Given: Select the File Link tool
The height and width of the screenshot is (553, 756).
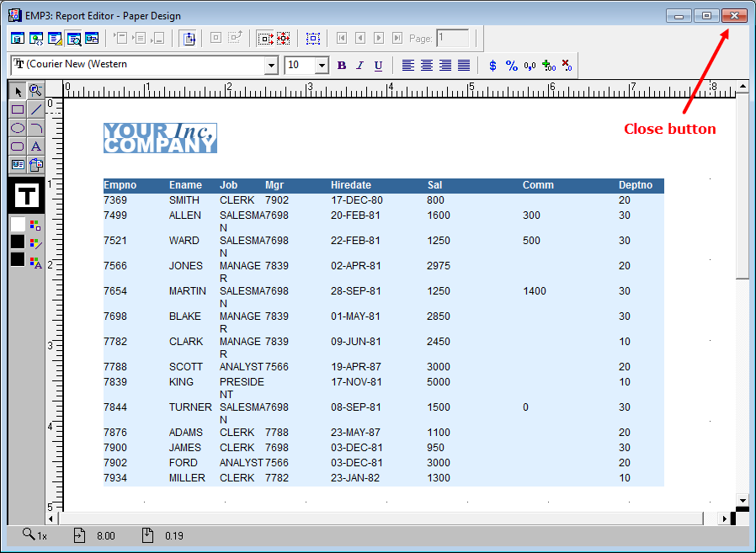Looking at the screenshot, I should [x=35, y=164].
